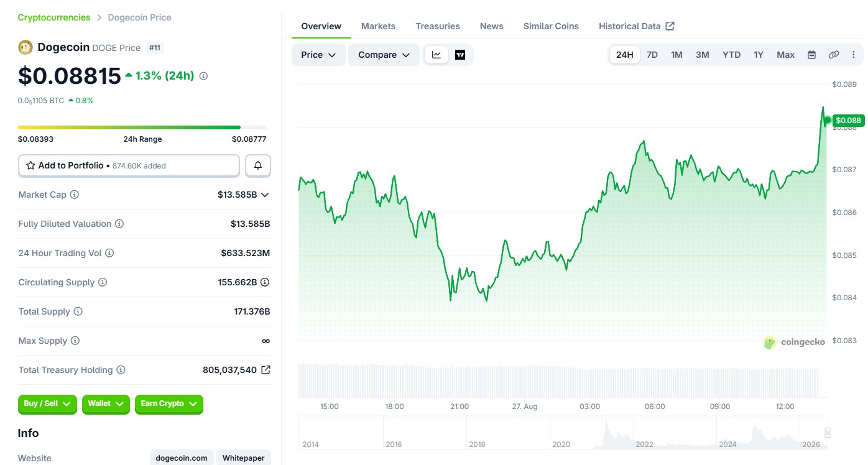Switch to the Markets tab

[x=378, y=26]
